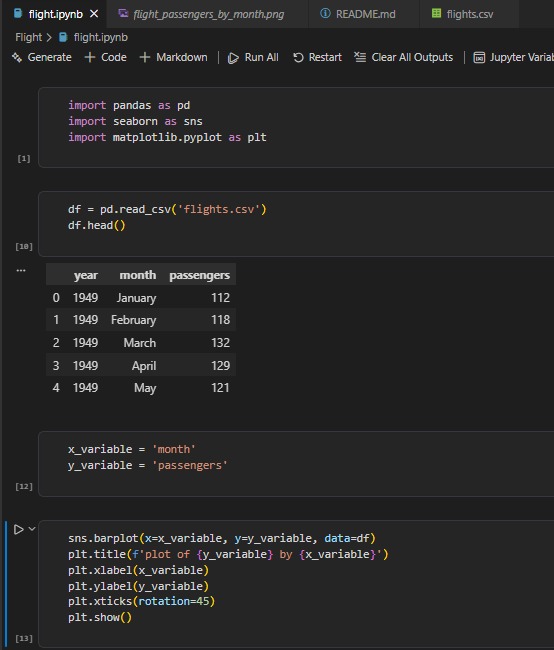
Task: Close the flight.ipynb tab
Action: tap(94, 14)
